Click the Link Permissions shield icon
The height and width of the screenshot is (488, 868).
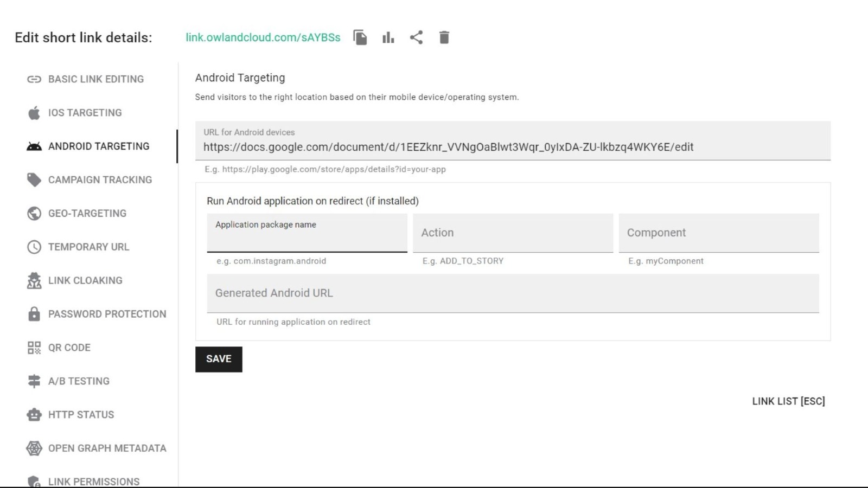pos(34,481)
